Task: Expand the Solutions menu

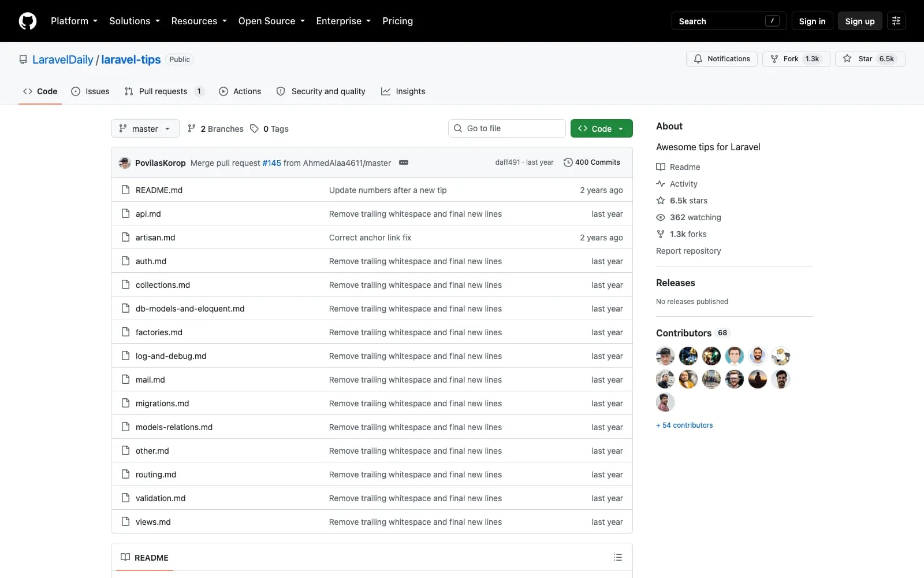Action: tap(135, 21)
